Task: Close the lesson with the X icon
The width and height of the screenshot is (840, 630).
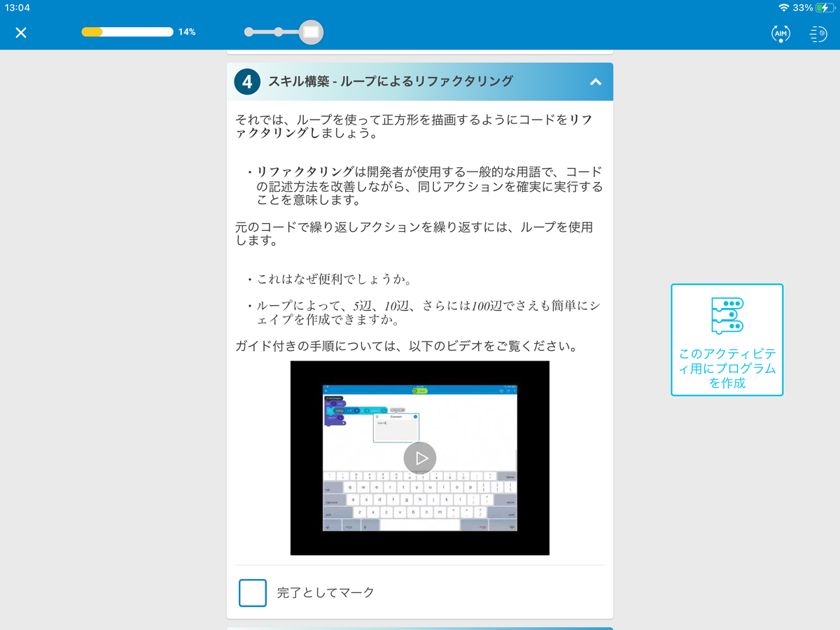Action: click(21, 32)
